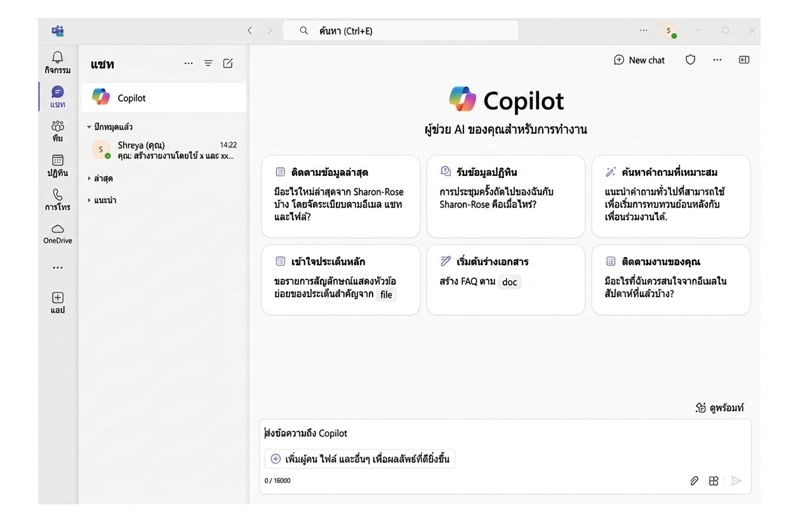Show more apps ellipsis in left rail

tap(58, 268)
